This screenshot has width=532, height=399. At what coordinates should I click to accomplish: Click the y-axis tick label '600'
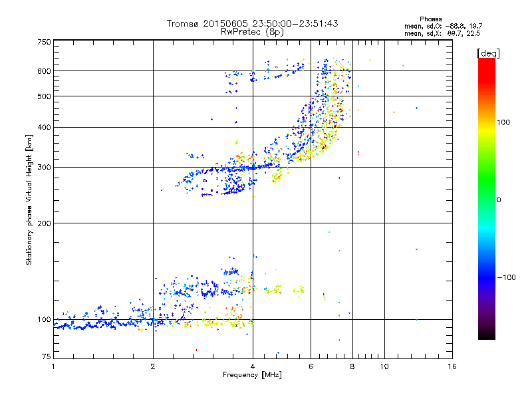point(44,71)
